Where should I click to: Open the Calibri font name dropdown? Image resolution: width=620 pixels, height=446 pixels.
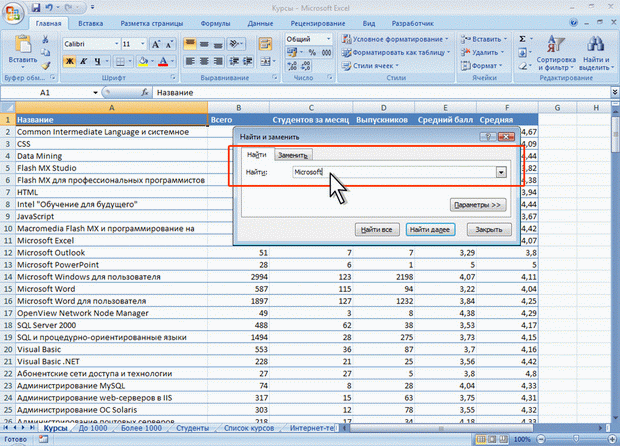117,44
